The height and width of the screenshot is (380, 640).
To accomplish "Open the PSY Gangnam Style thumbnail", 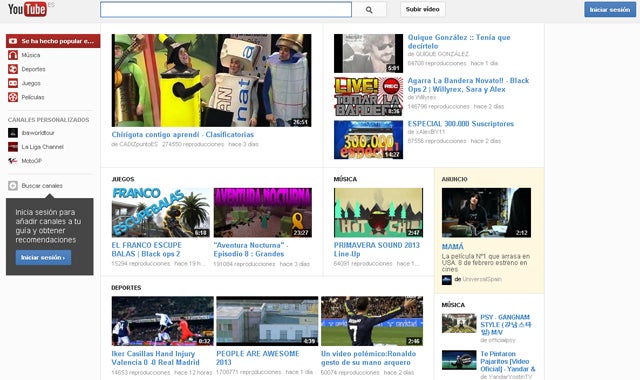I will click(459, 323).
